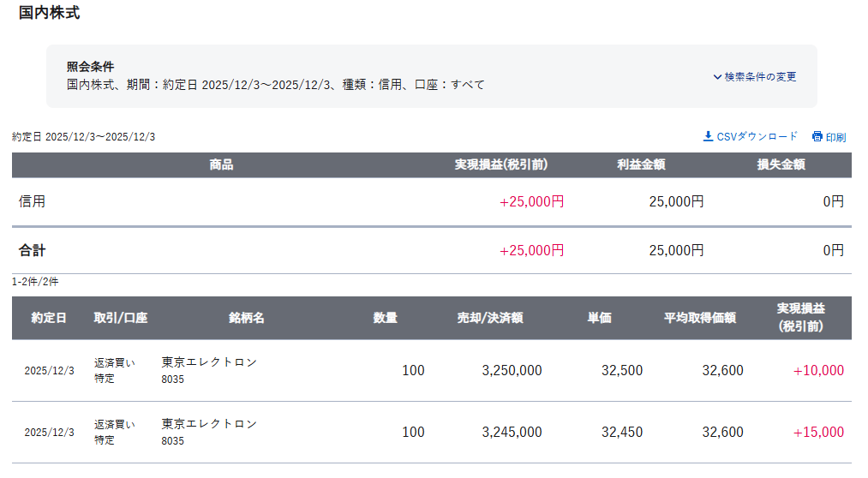The image size is (868, 478).
Task: Click the 約定日 column header
Action: pos(49,318)
